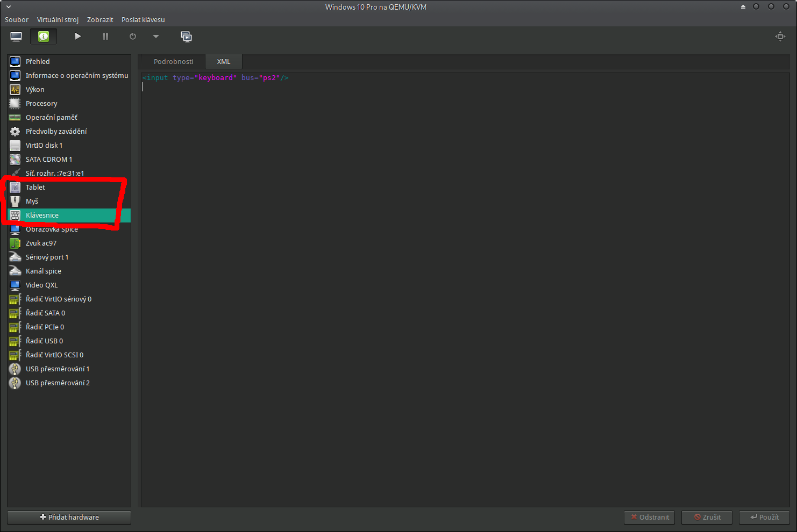
Task: Switch to the XML tab
Action: click(224, 61)
